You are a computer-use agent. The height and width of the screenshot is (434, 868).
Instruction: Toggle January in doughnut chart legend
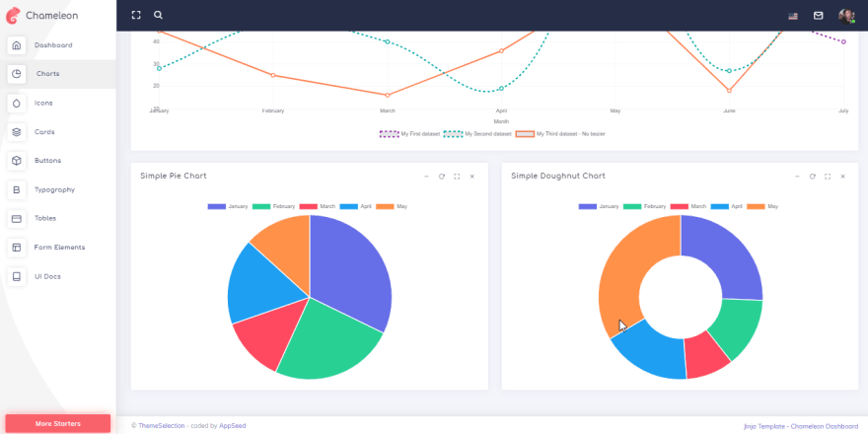599,206
